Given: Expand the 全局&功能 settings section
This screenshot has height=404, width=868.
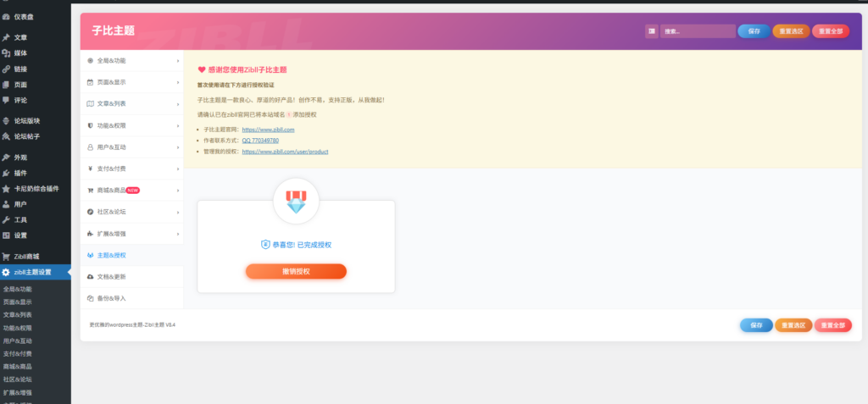Looking at the screenshot, I should (x=132, y=61).
